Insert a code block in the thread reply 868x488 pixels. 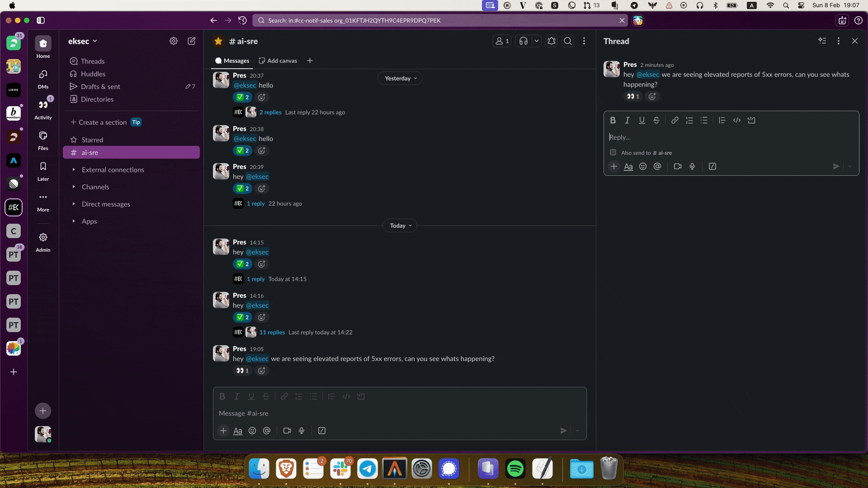[751, 120]
